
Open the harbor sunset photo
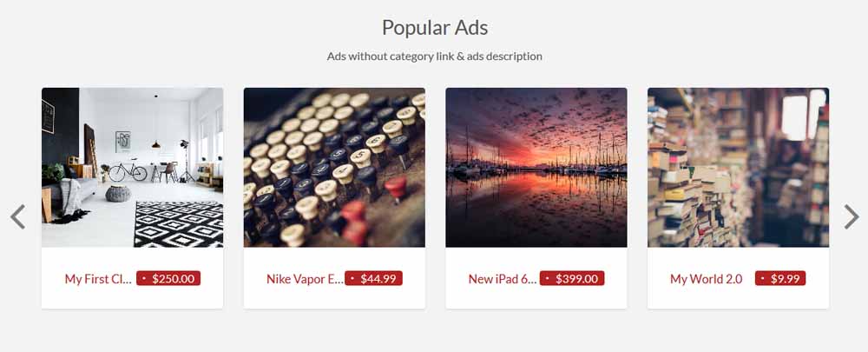click(536, 168)
